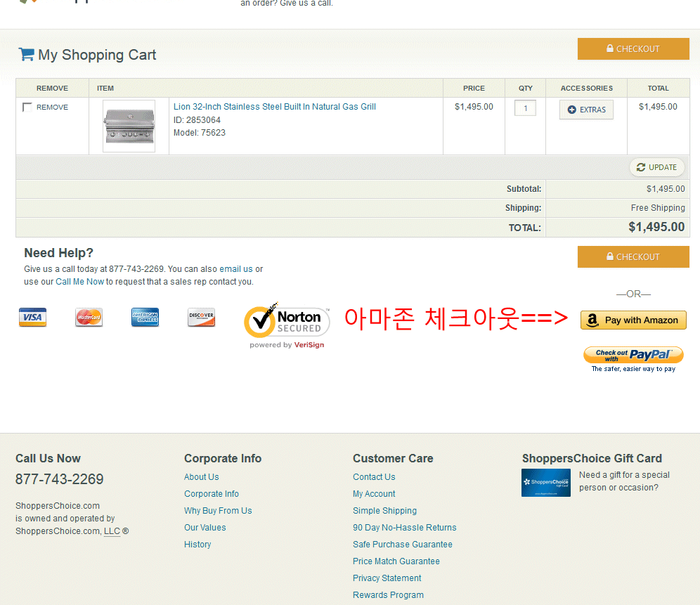
Task: Click the grill product thumbnail
Action: coord(129,126)
